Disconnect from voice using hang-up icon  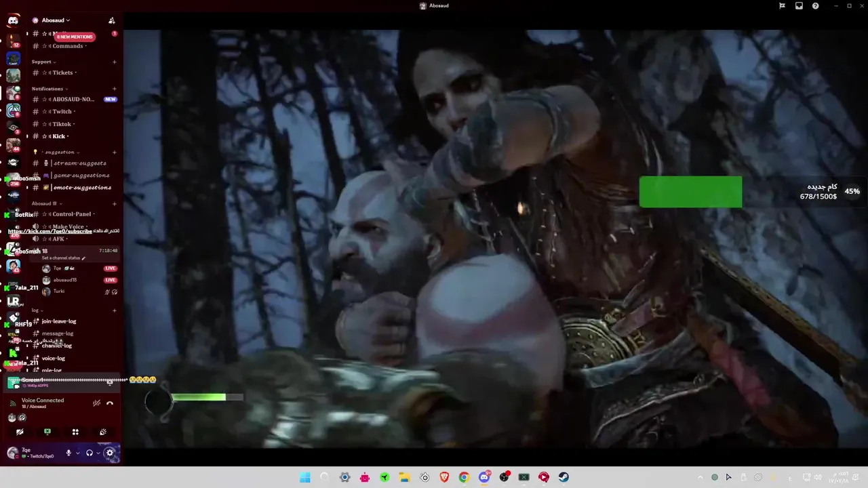pos(110,403)
